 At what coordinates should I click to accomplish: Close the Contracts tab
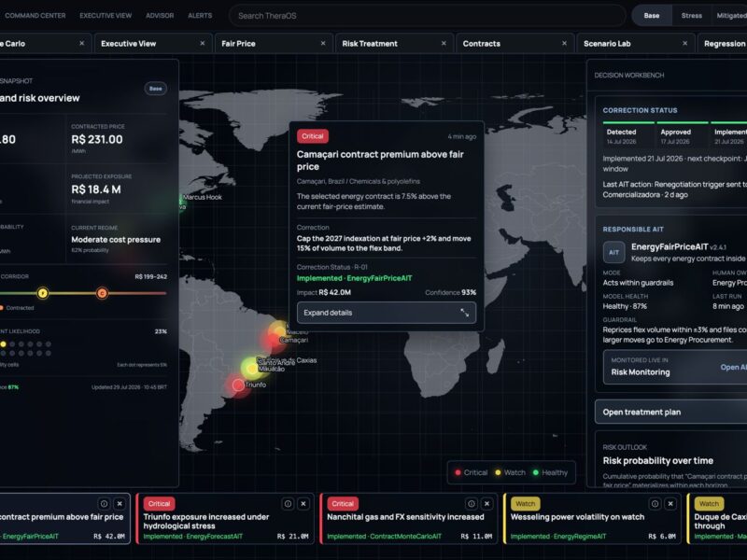564,43
